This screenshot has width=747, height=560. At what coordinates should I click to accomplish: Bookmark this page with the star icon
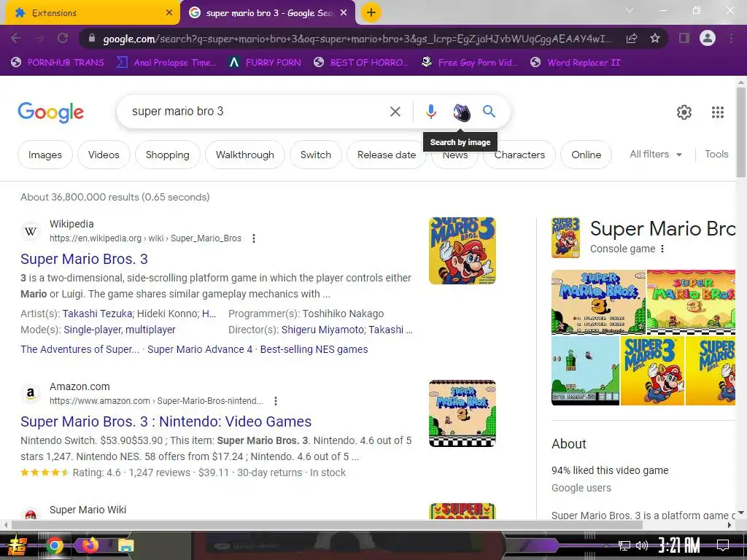pyautogui.click(x=655, y=38)
